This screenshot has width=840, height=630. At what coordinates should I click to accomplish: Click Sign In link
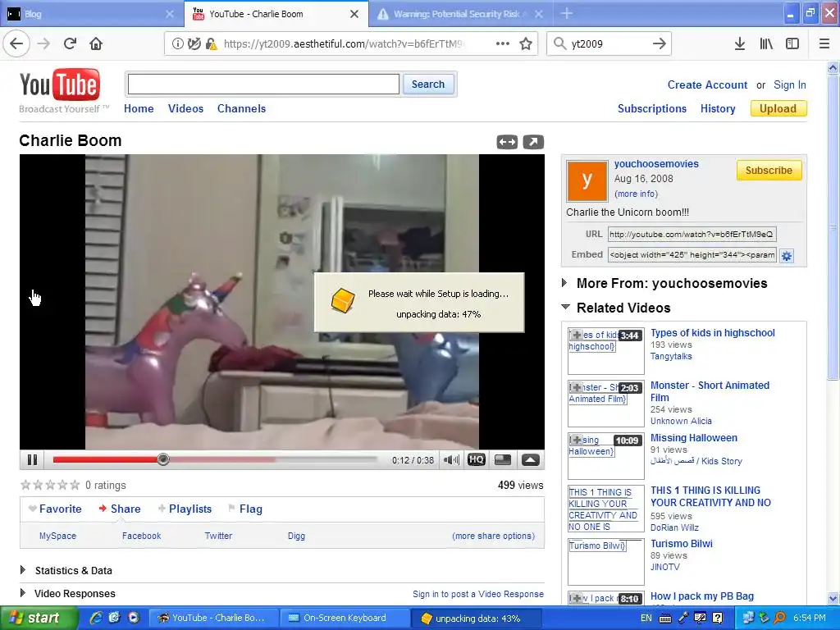(790, 84)
